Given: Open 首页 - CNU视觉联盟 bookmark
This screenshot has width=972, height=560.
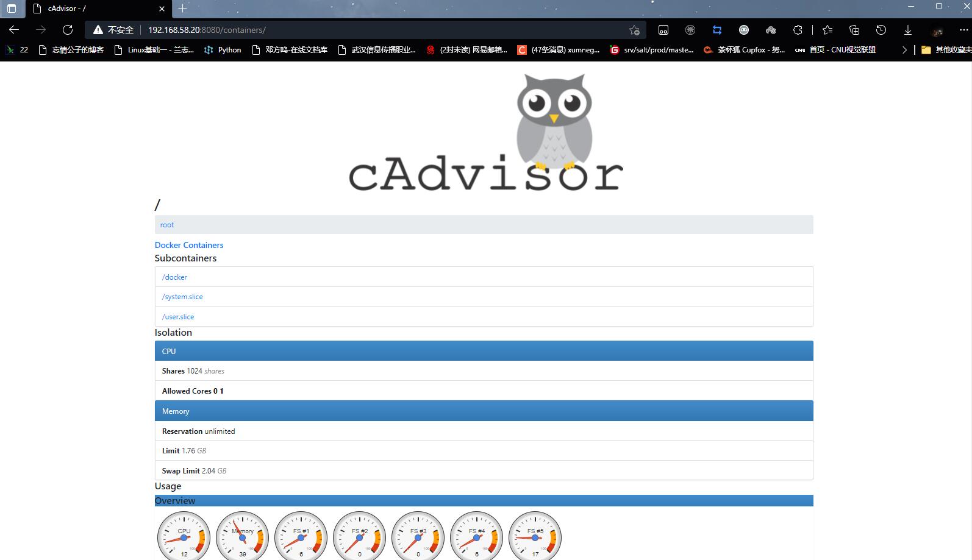Looking at the screenshot, I should point(835,50).
